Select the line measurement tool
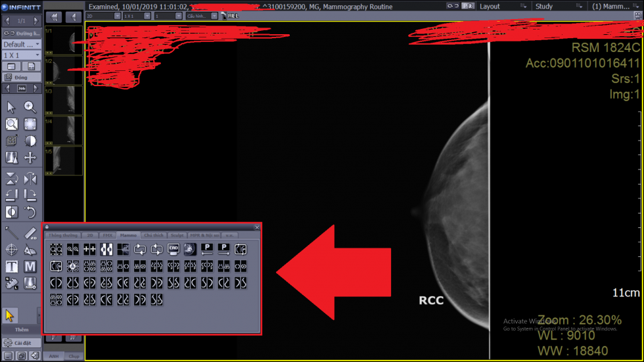The height and width of the screenshot is (362, 644). pos(11,232)
